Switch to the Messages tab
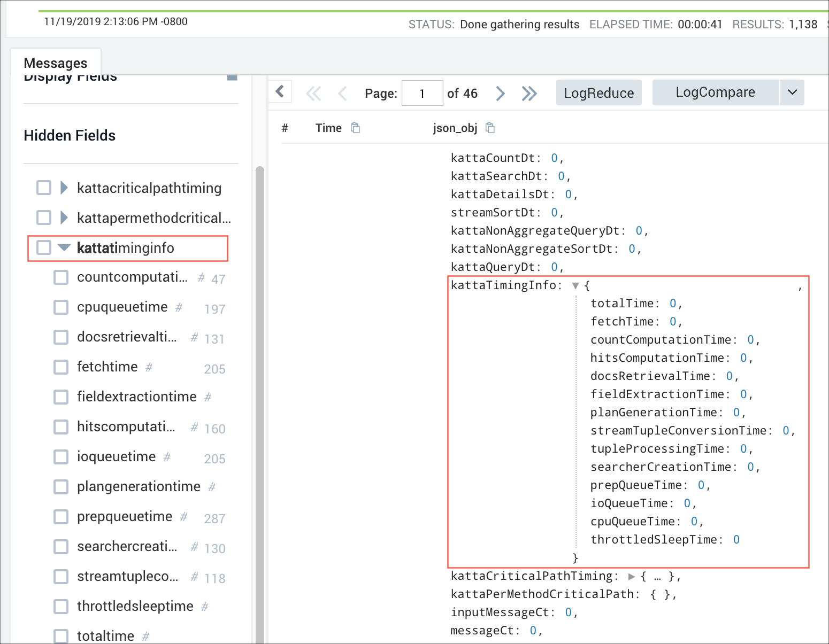The image size is (829, 644). [x=56, y=63]
